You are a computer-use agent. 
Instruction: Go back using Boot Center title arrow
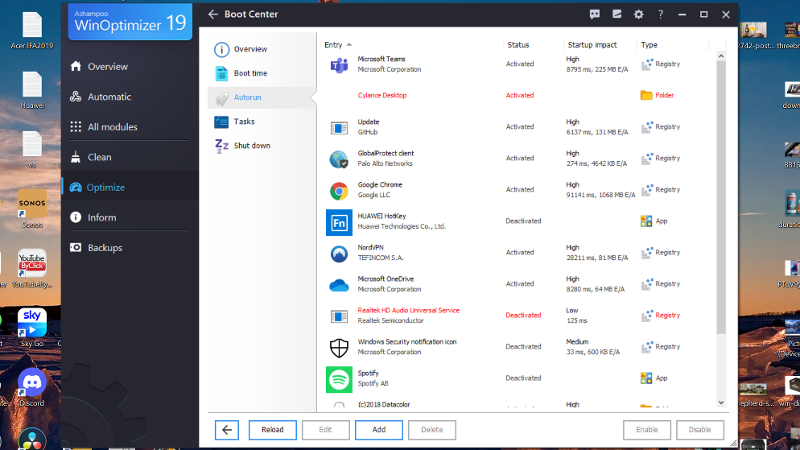click(x=213, y=14)
